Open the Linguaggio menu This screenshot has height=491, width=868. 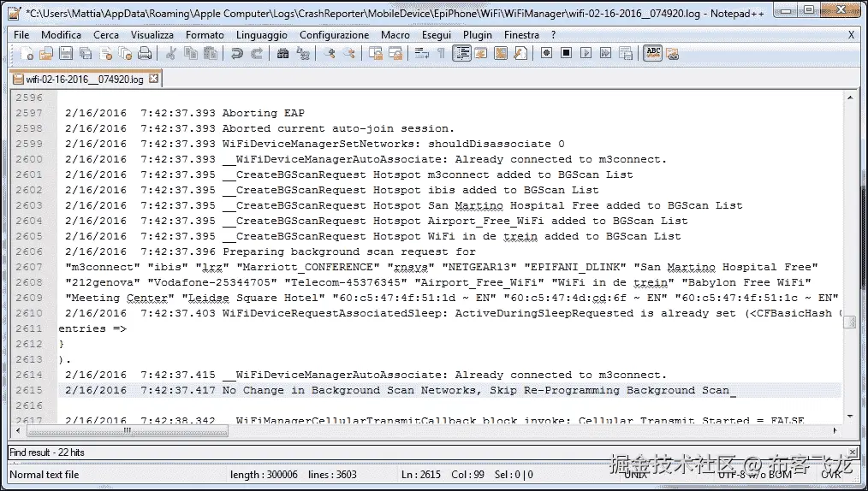[x=262, y=35]
